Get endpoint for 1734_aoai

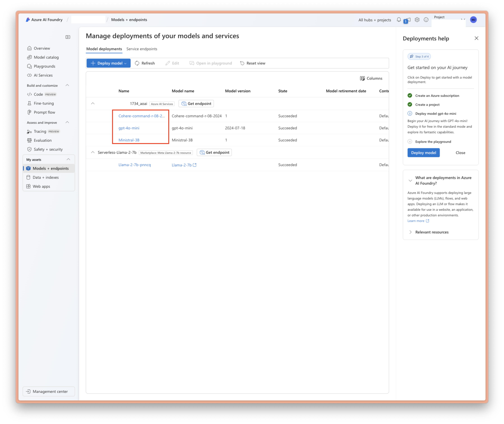[x=196, y=104]
